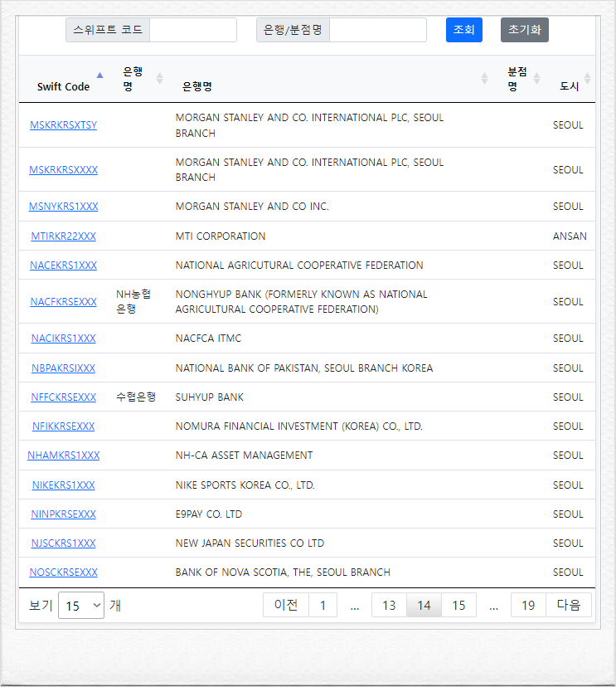Sort the wide 은행명 column with its arrows
This screenshot has width=616, height=687.
coord(484,79)
